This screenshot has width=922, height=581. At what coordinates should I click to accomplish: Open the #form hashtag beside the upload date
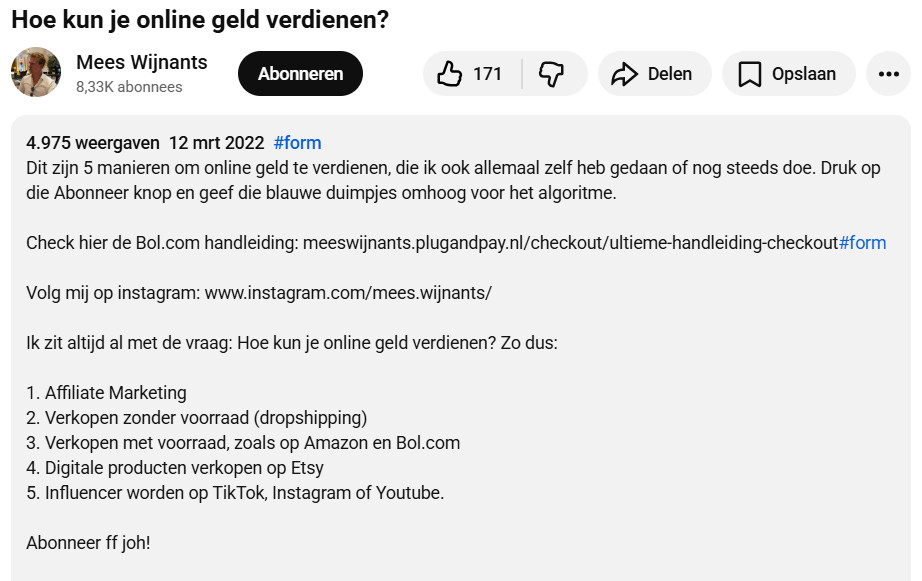point(297,142)
